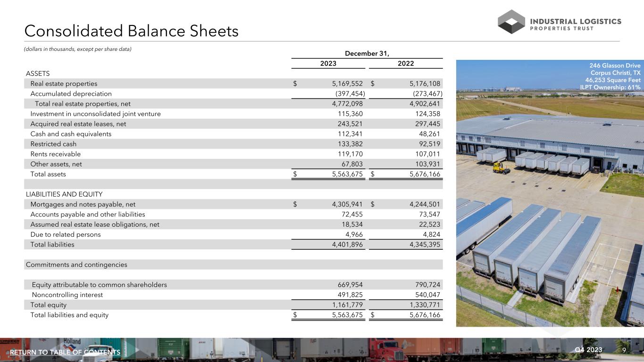Click the 2022 column header
This screenshot has height=362, width=644.
406,64
